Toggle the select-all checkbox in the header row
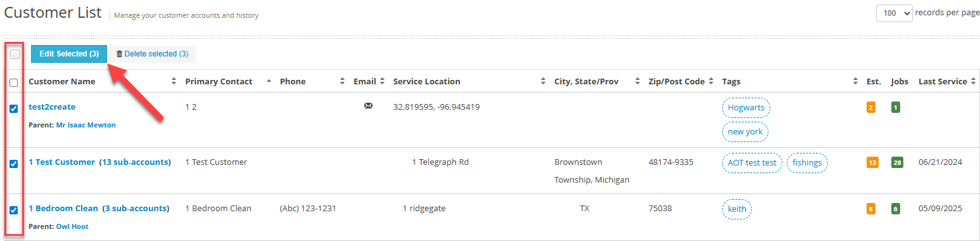Viewport: 980px width, 241px height. click(x=14, y=82)
